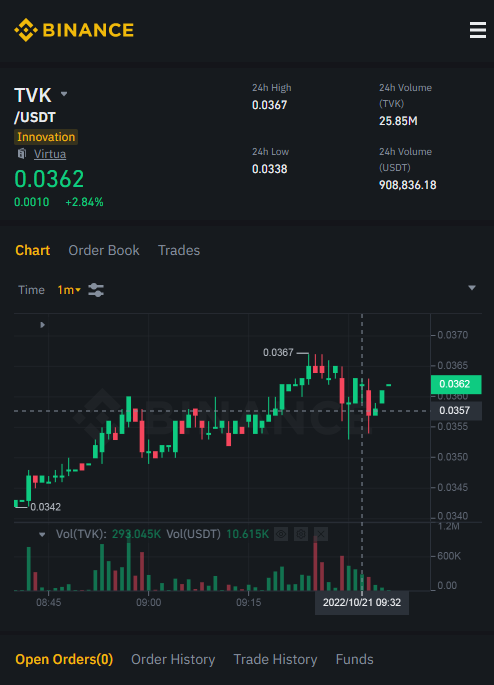
Task: Click the 24h High value 0.0367
Action: (x=269, y=105)
